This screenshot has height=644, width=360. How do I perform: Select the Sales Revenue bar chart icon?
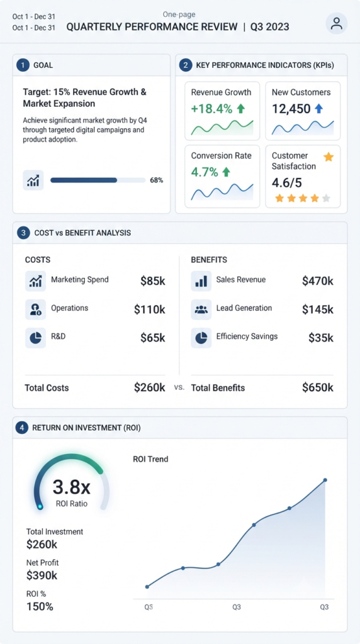[201, 281]
